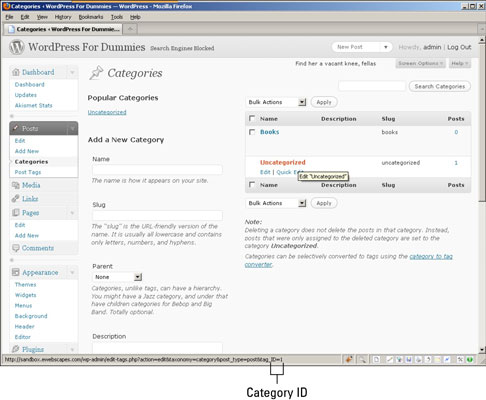Open the Help menu in the menu bar
Viewport: 486px width, 400px height.
point(135,17)
